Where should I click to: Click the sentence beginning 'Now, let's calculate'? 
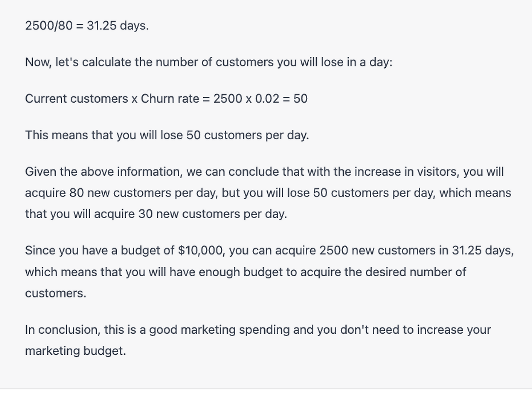coord(209,62)
